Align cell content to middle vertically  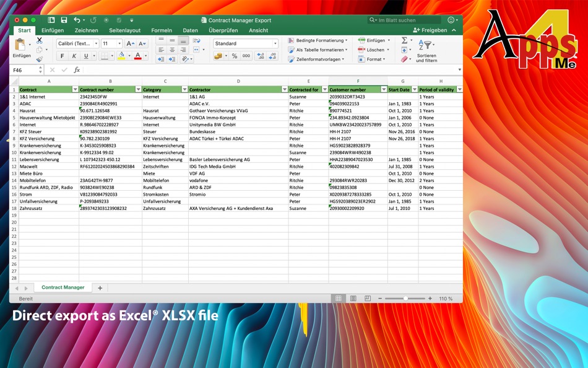(x=172, y=40)
